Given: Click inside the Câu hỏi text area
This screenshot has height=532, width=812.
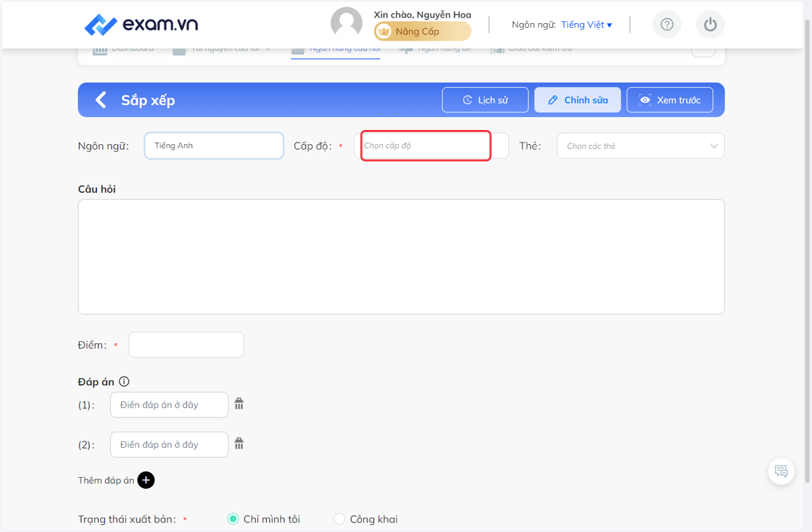Looking at the screenshot, I should click(x=401, y=257).
